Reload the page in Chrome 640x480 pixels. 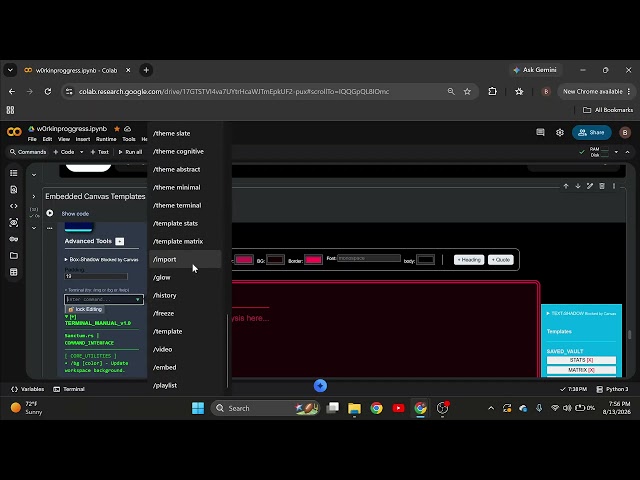pos(48,91)
